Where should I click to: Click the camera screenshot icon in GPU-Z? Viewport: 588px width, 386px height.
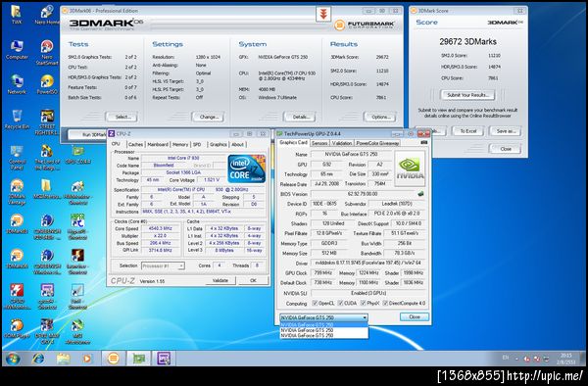(x=424, y=142)
